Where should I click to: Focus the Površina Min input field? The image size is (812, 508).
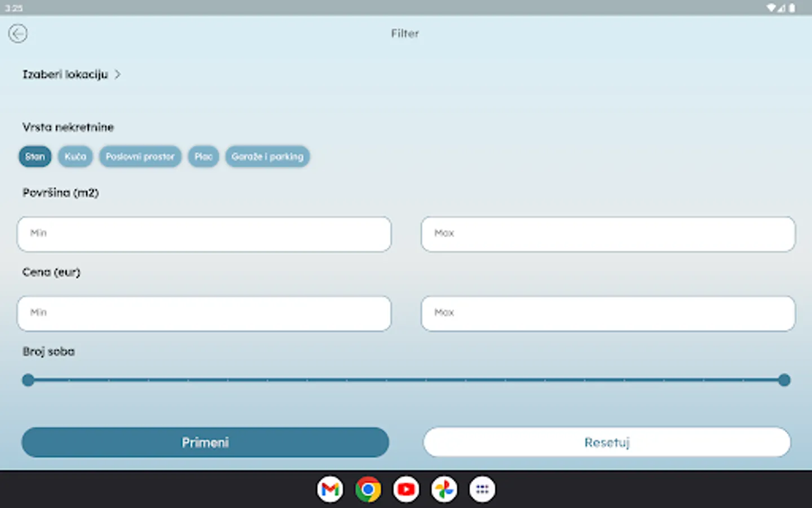pos(204,234)
